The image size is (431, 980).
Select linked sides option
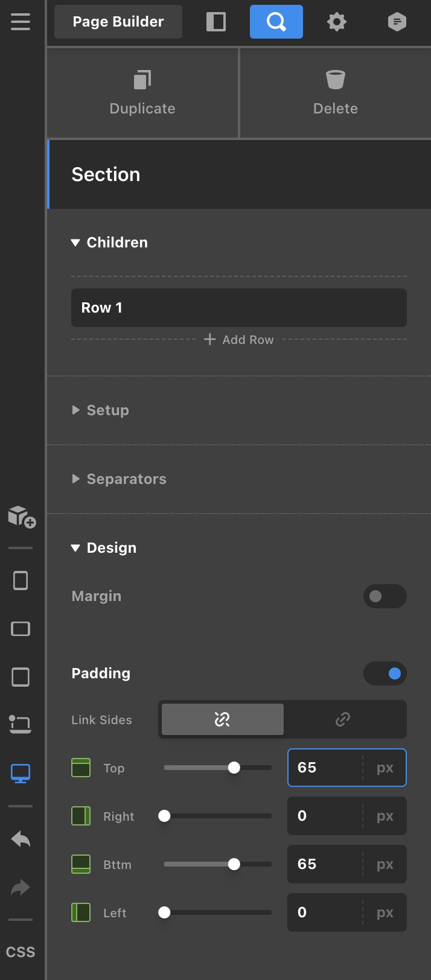[343, 719]
